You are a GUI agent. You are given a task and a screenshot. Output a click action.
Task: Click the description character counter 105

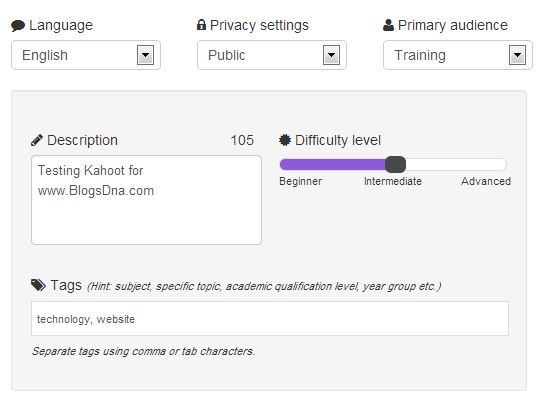pos(242,140)
